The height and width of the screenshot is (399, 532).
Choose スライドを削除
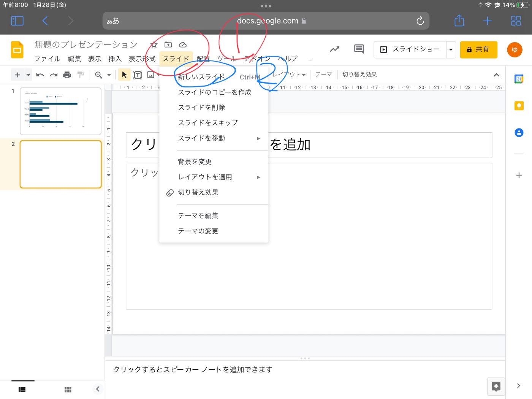click(x=214, y=108)
